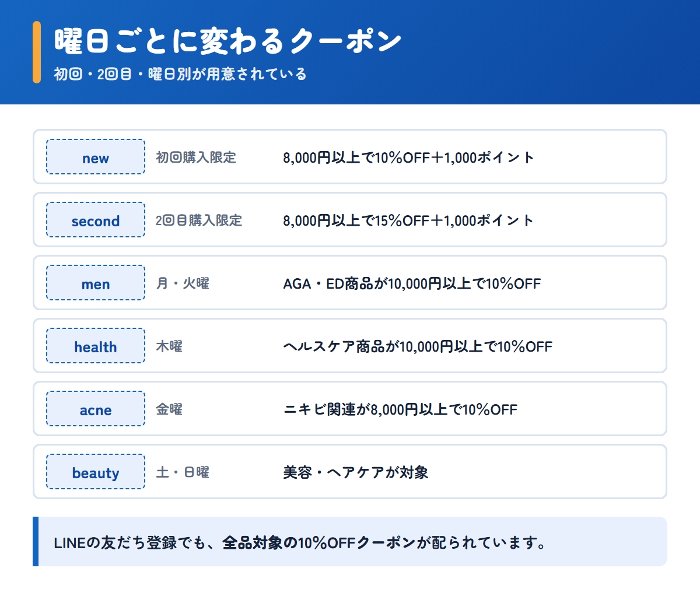The image size is (700, 596).
Task: Click the 'new' coupon code box
Action: pyautogui.click(x=96, y=156)
